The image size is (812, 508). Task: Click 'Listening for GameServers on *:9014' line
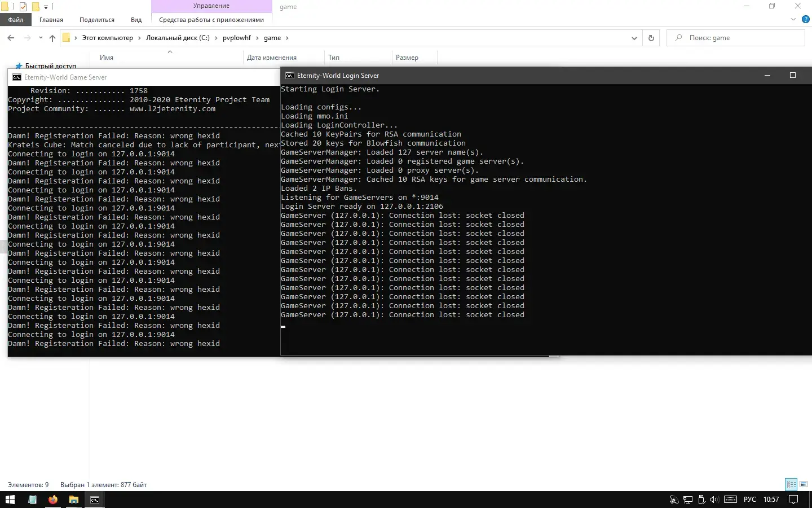(360, 198)
